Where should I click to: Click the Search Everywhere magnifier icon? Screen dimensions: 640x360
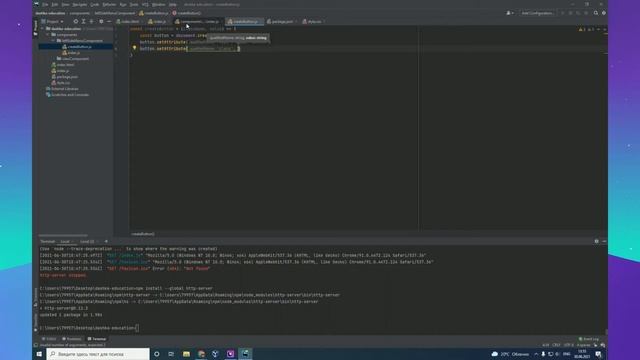pyautogui.click(x=596, y=13)
